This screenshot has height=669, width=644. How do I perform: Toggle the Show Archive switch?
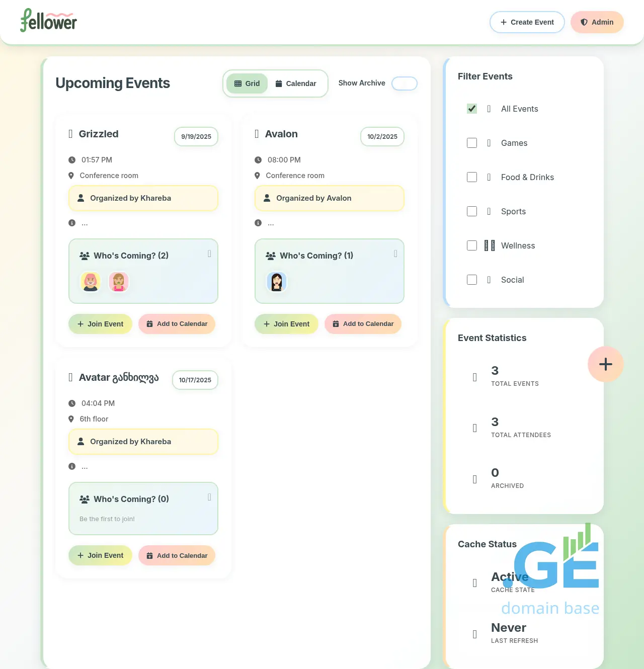pyautogui.click(x=404, y=83)
